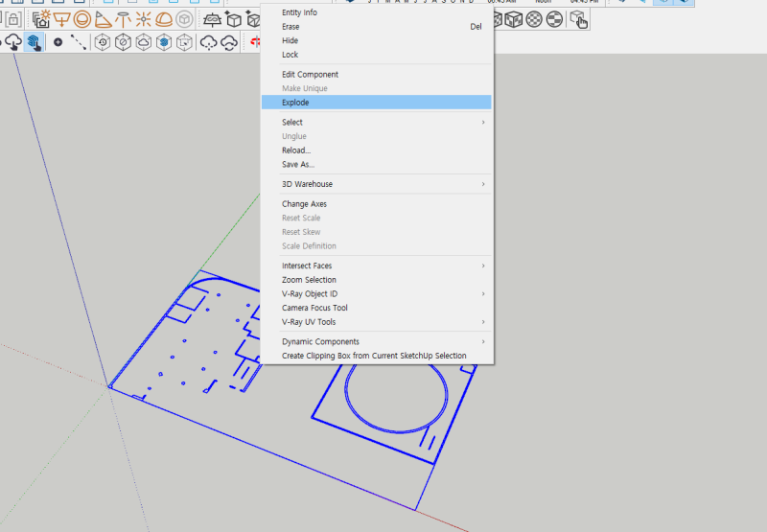Select Camera Focus Tool entry

376,308
